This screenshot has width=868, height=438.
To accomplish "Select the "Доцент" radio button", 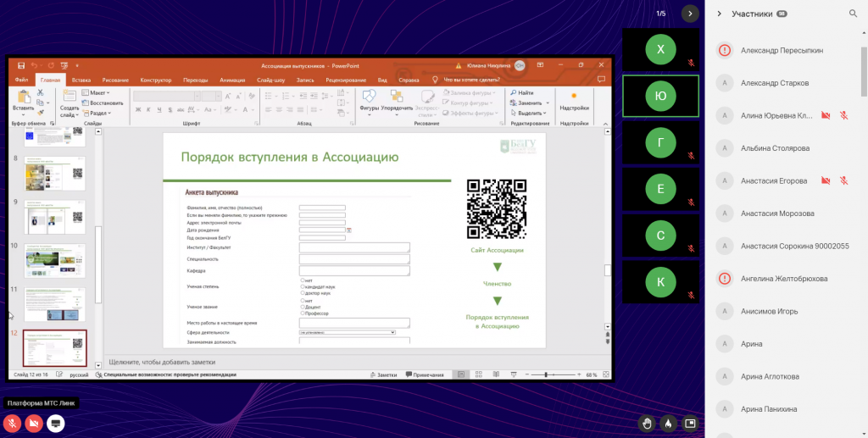I will (303, 307).
